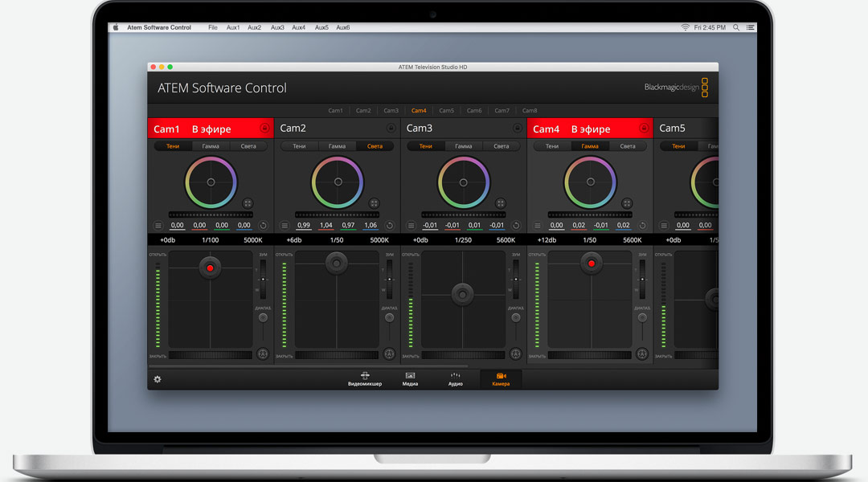Open the Аудио mixer page
The width and height of the screenshot is (868, 482).
[455, 378]
